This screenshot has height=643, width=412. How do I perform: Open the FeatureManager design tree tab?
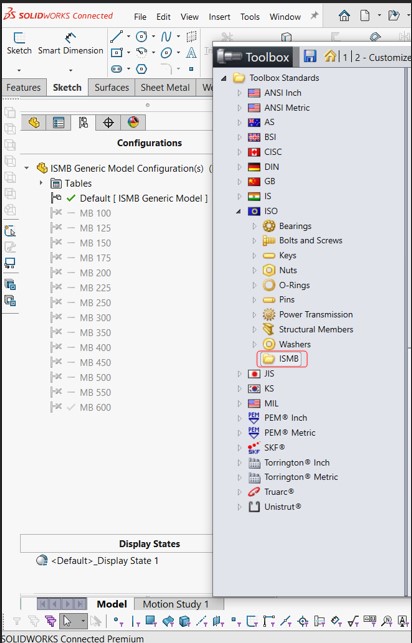(34, 122)
